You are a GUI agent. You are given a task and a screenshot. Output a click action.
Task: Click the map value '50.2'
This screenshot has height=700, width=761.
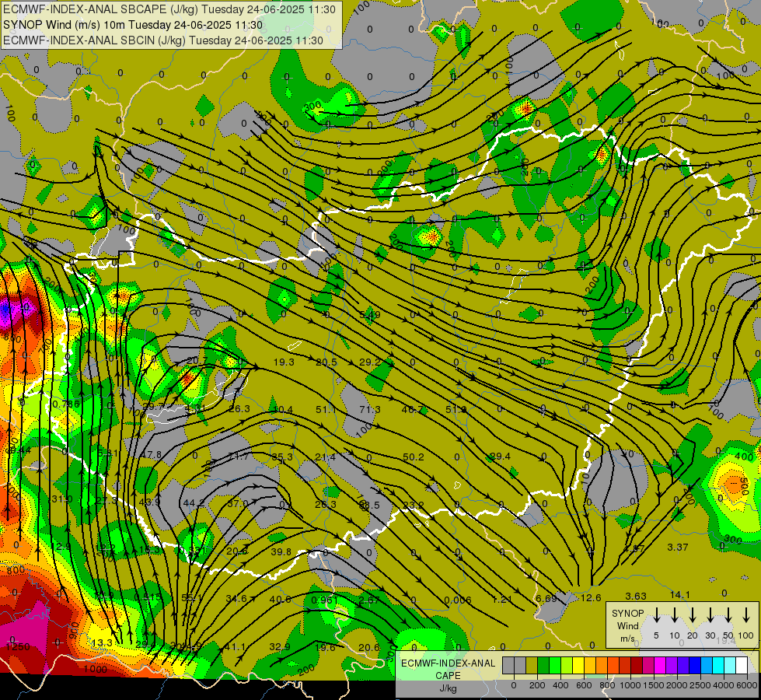pos(414,457)
